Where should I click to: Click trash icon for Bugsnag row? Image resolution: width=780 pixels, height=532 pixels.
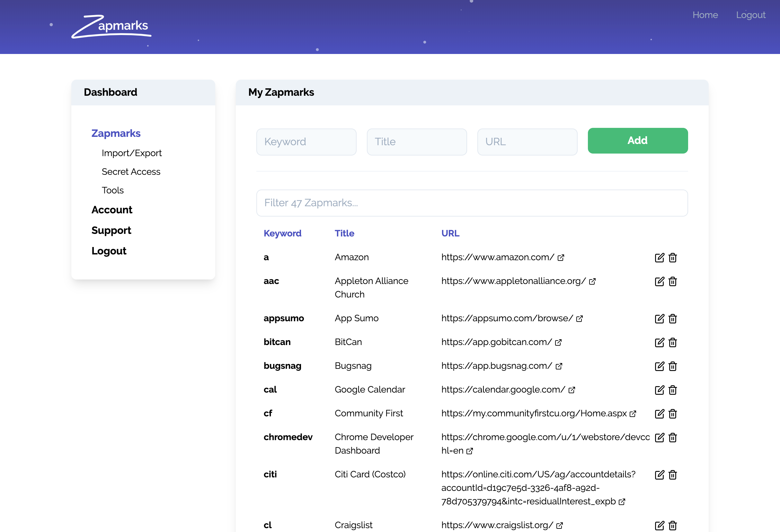tap(672, 366)
